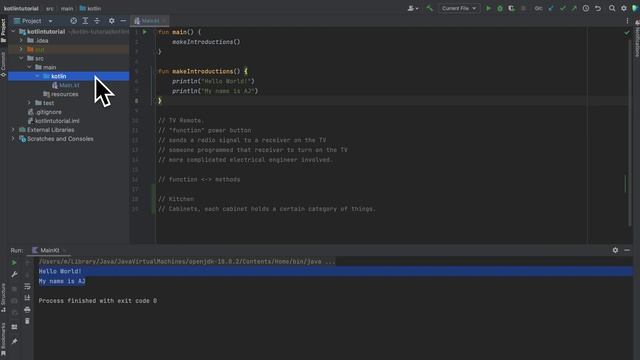Show Git history clock icon
Screen dimensions: 640x360
[586, 8]
